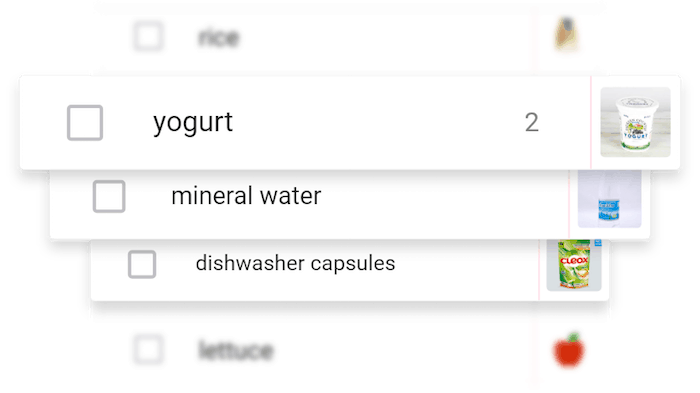This screenshot has width=700, height=393.
Task: Select the blurred lettuce item label
Action: (236, 350)
